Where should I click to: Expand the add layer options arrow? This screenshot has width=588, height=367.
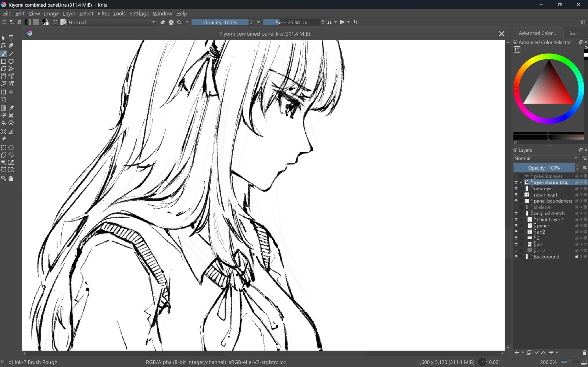coord(522,353)
